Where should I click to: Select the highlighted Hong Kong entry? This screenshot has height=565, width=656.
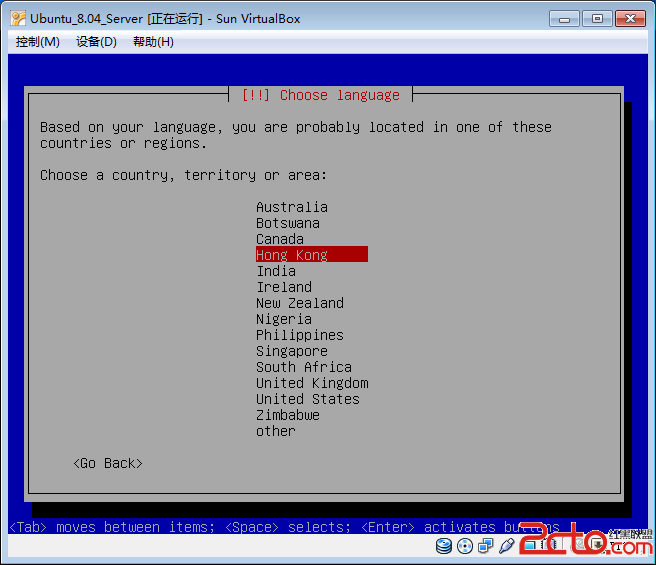(312, 254)
